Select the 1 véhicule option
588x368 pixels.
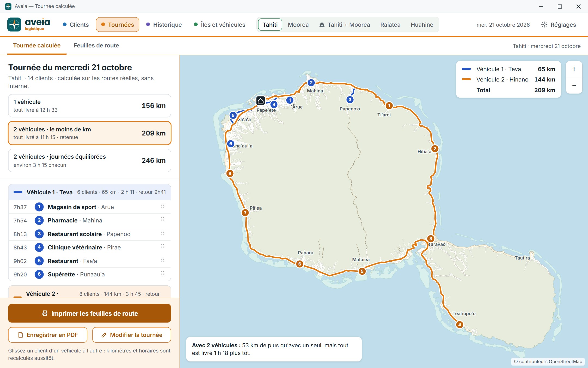pos(90,106)
